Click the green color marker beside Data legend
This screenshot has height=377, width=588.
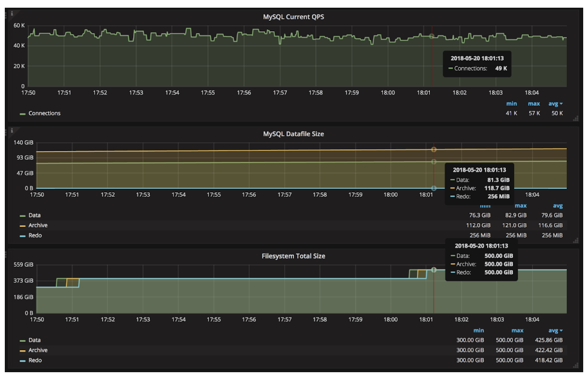(x=21, y=215)
